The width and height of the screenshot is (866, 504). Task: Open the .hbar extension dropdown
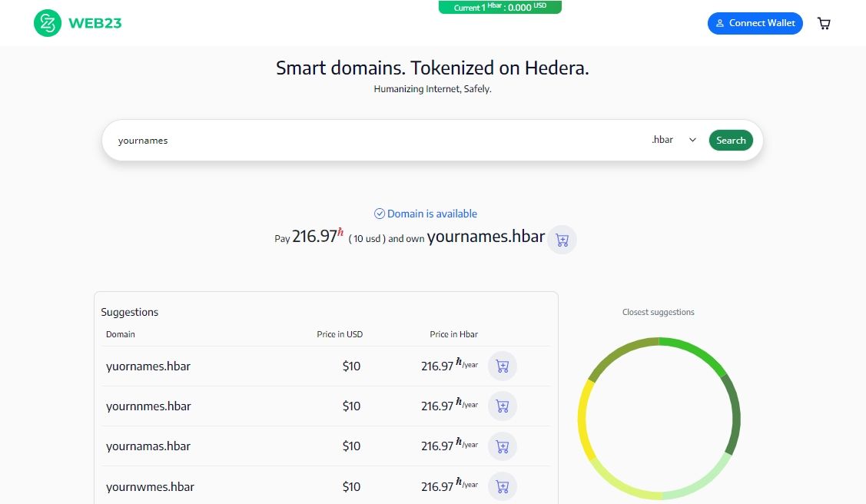click(x=674, y=141)
